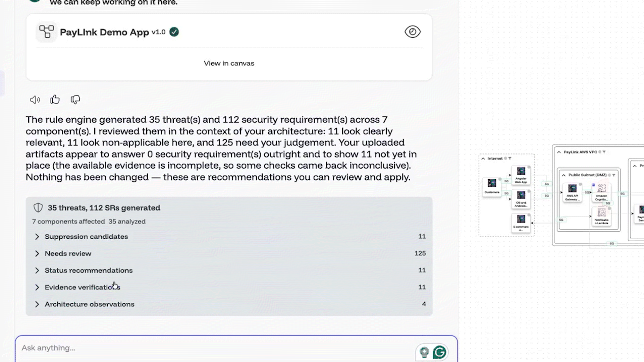Click the PayLink Demo App diagram icon
This screenshot has width=644, height=362.
pyautogui.click(x=47, y=32)
